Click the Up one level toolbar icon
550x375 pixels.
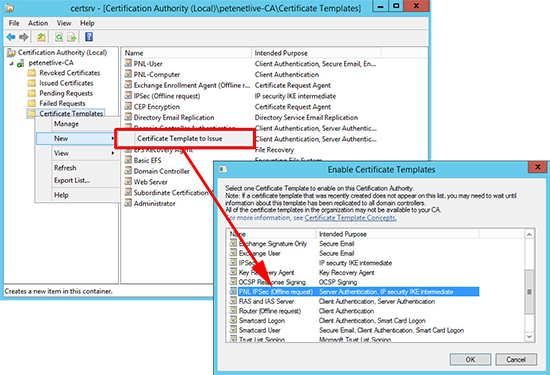[41, 37]
